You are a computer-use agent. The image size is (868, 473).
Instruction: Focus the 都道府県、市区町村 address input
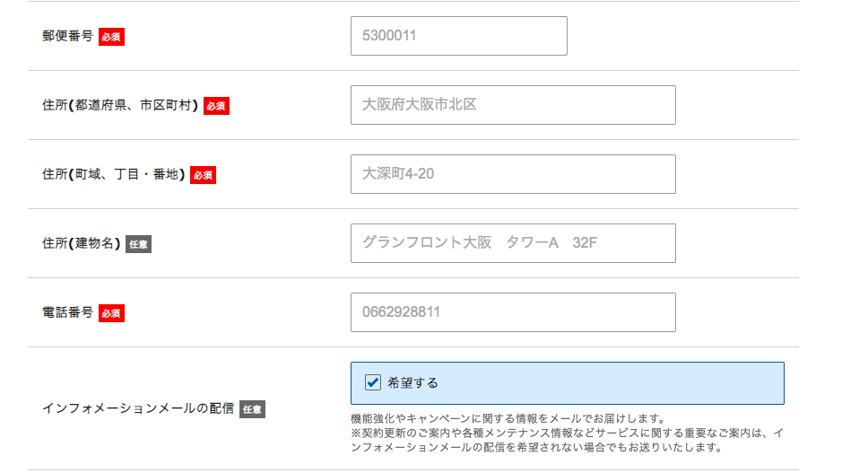(x=512, y=105)
